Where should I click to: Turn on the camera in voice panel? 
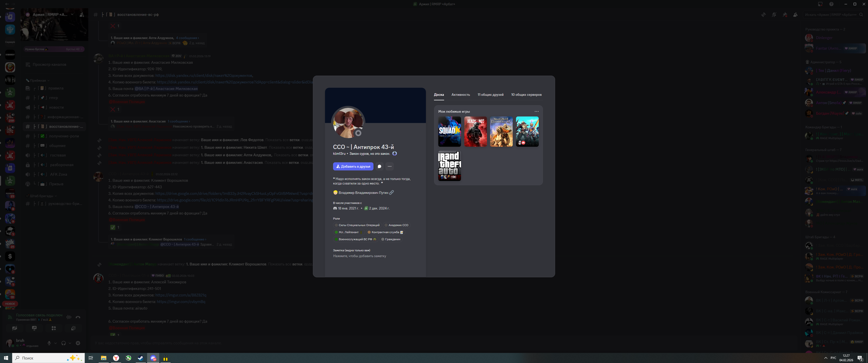pos(14,328)
